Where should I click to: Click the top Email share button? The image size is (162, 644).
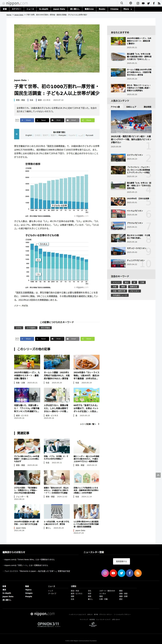tap(72, 120)
